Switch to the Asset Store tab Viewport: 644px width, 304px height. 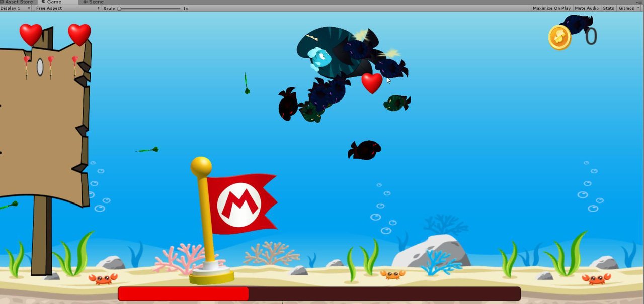point(19,2)
